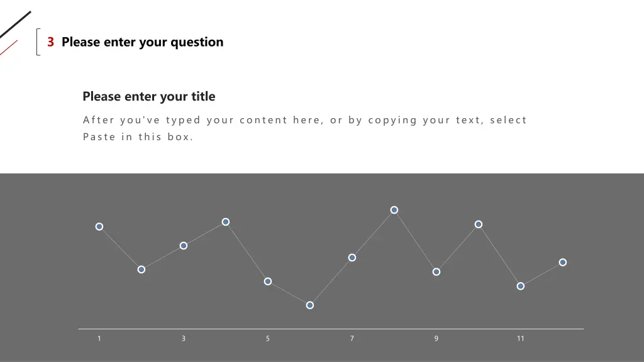Select the first data point marker on chart
This screenshot has height=362, width=644.
[99, 226]
